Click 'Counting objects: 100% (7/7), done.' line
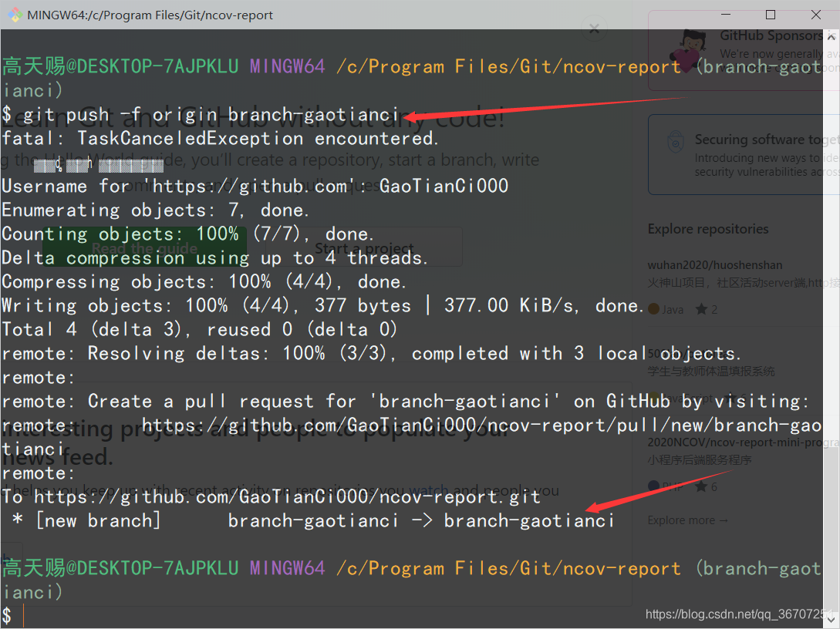Screen dimensions: 840x629 click(x=187, y=234)
